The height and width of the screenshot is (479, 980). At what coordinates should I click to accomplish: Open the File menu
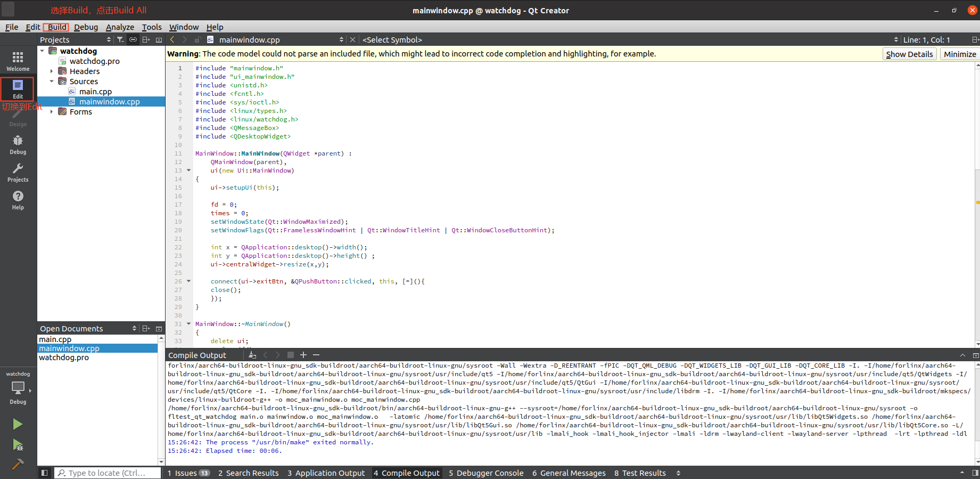12,27
